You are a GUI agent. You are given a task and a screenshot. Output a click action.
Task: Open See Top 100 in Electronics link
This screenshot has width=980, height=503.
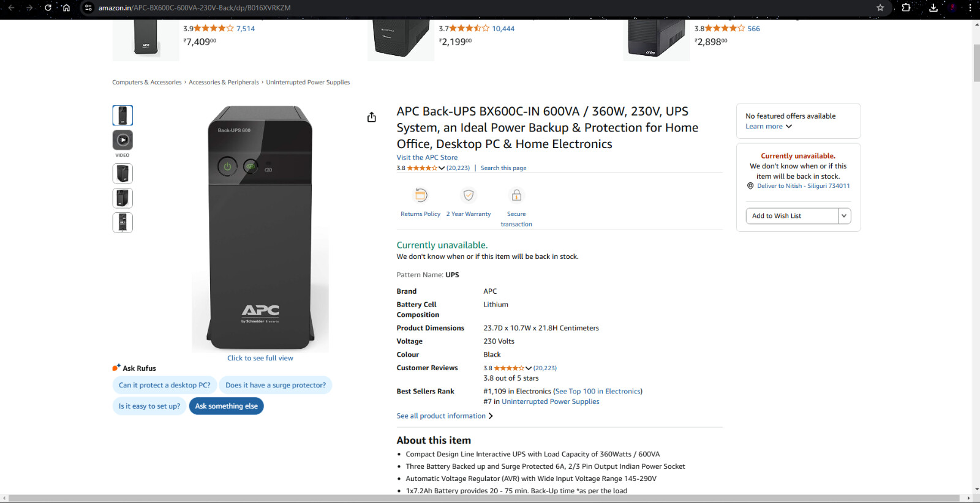click(598, 392)
